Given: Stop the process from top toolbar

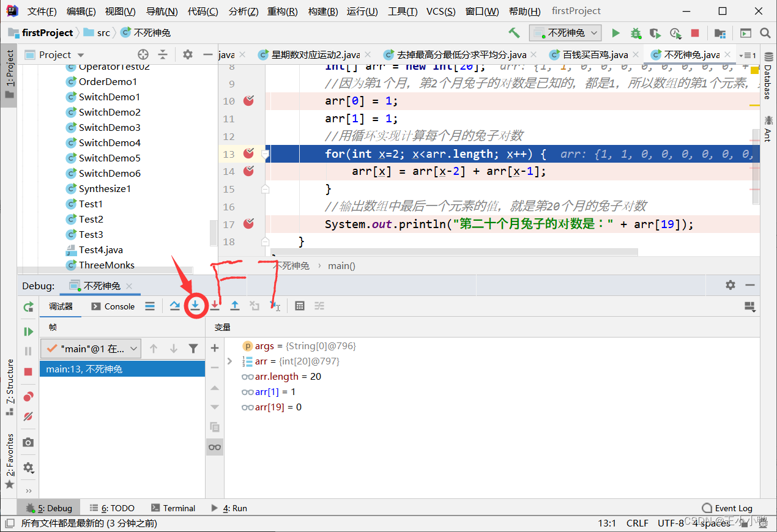Looking at the screenshot, I should coord(695,33).
